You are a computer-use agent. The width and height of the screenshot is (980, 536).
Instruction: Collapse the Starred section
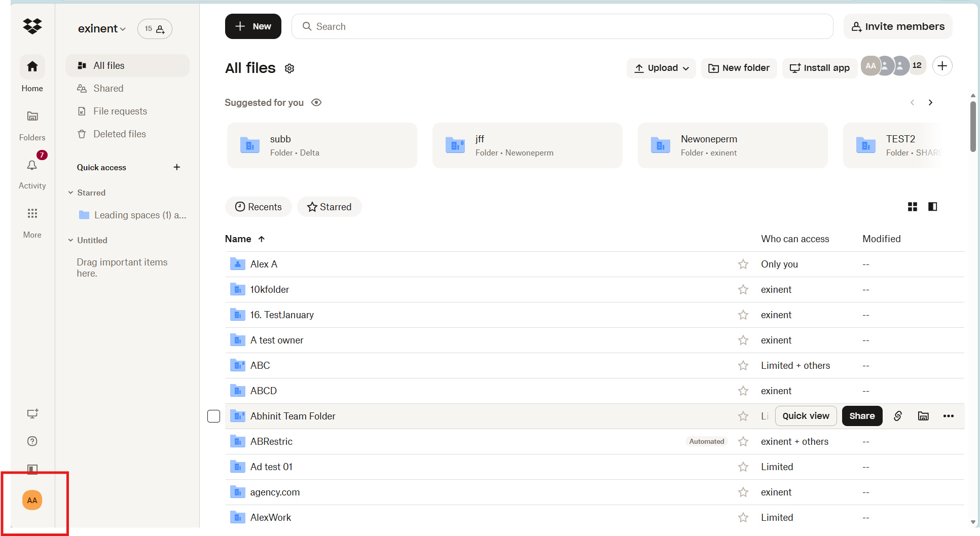pos(71,193)
